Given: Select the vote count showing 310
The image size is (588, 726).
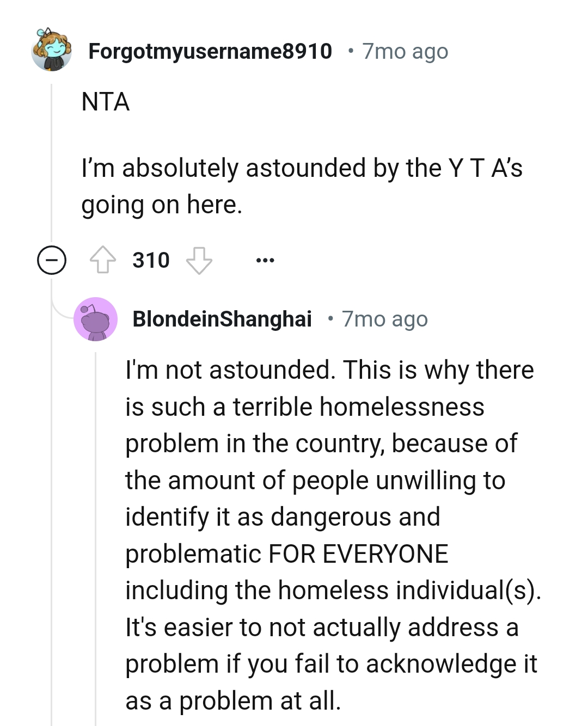Looking at the screenshot, I should coord(151,260).
